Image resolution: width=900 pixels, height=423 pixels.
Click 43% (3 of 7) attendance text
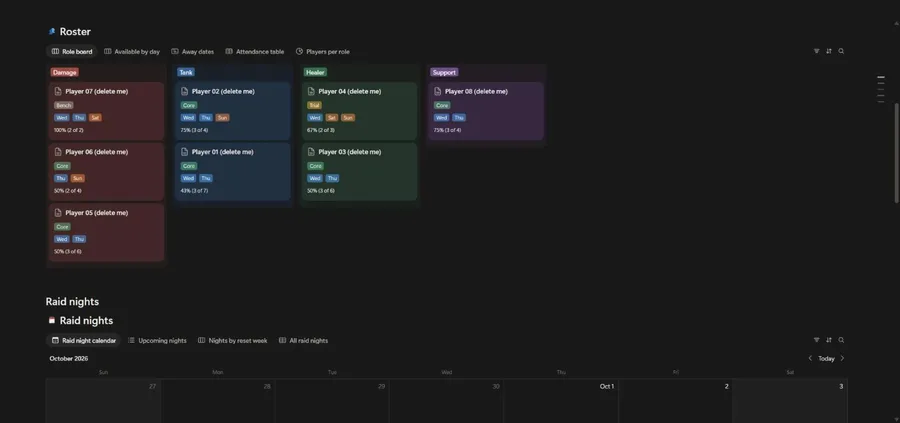194,191
